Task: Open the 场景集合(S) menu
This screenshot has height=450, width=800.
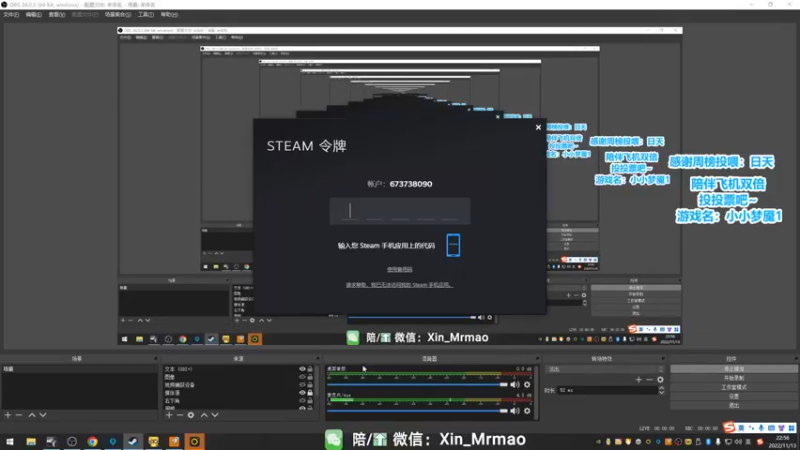Action: pyautogui.click(x=118, y=15)
